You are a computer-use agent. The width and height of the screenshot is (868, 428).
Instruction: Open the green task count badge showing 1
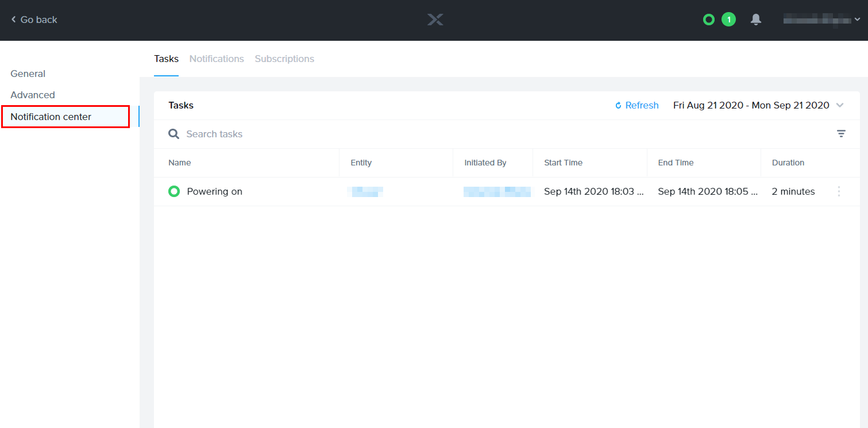pos(728,20)
